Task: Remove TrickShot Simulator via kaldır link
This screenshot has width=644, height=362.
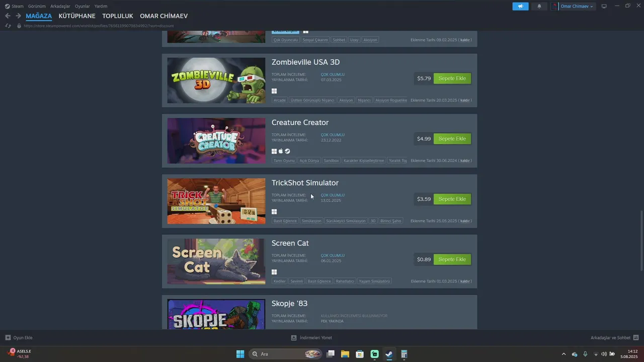Action: pyautogui.click(x=465, y=221)
